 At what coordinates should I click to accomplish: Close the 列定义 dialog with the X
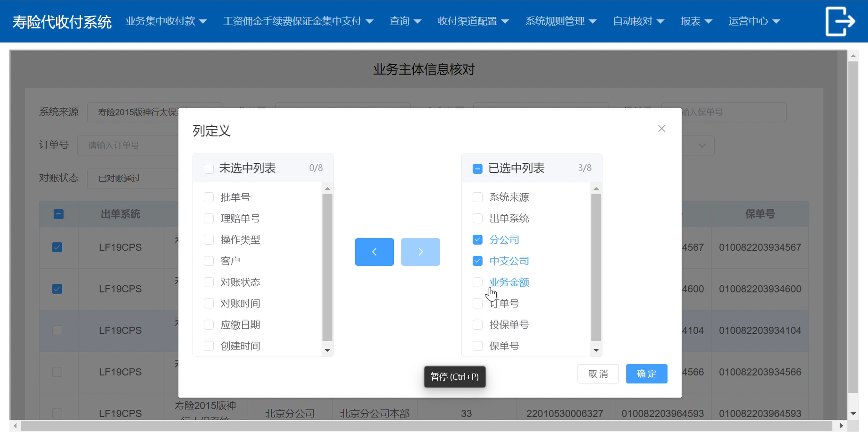click(x=661, y=128)
